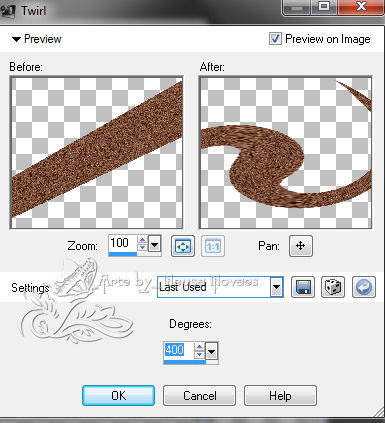
Task: Click the Cancel button
Action: click(x=199, y=396)
